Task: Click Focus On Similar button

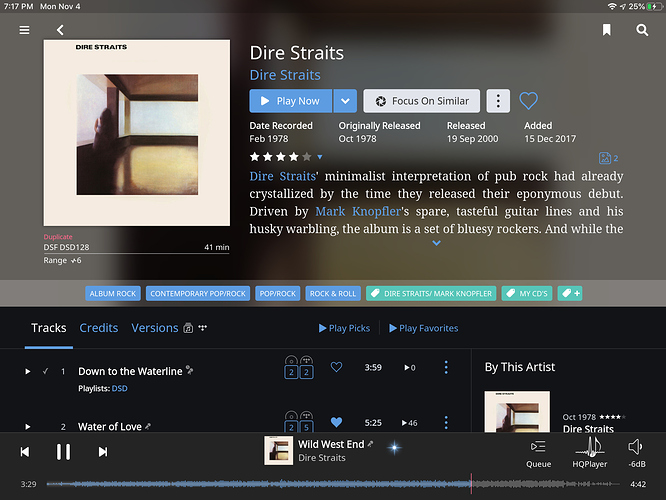Action: pos(422,101)
